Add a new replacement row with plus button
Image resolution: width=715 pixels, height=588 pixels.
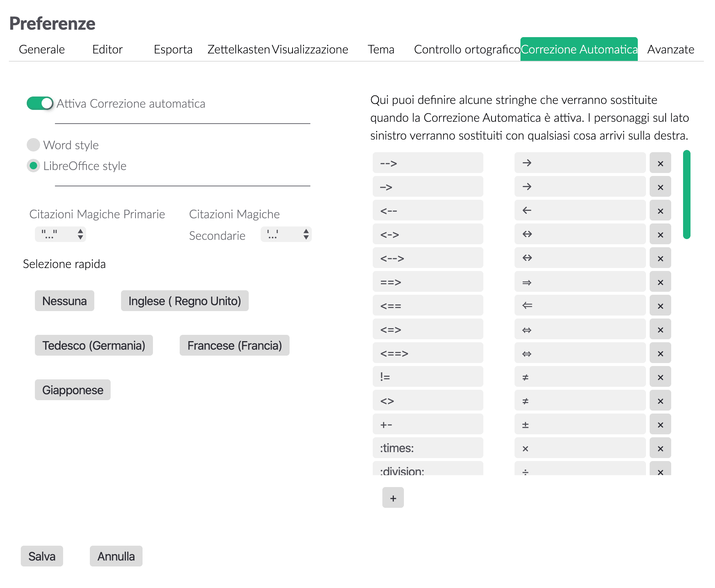(x=393, y=498)
